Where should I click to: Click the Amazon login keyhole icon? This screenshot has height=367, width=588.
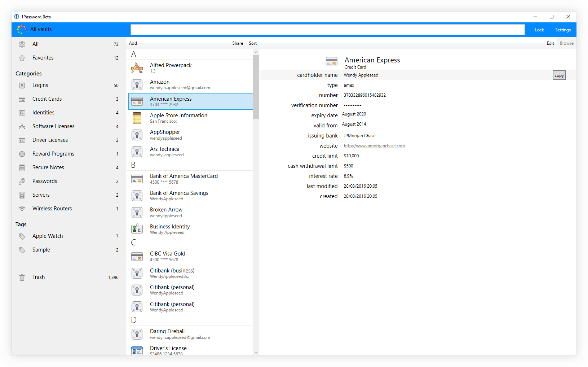click(x=137, y=85)
